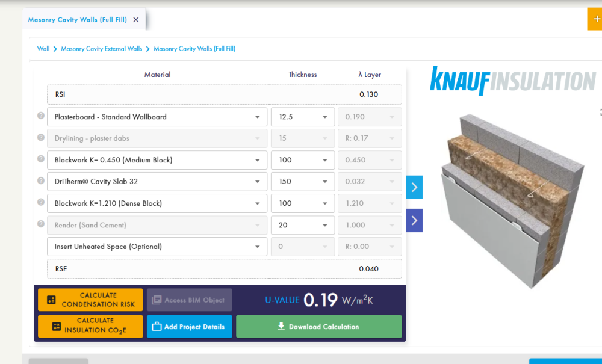Click the light blue right-arrow button
Viewport: 602px width, 364px height.
[414, 187]
